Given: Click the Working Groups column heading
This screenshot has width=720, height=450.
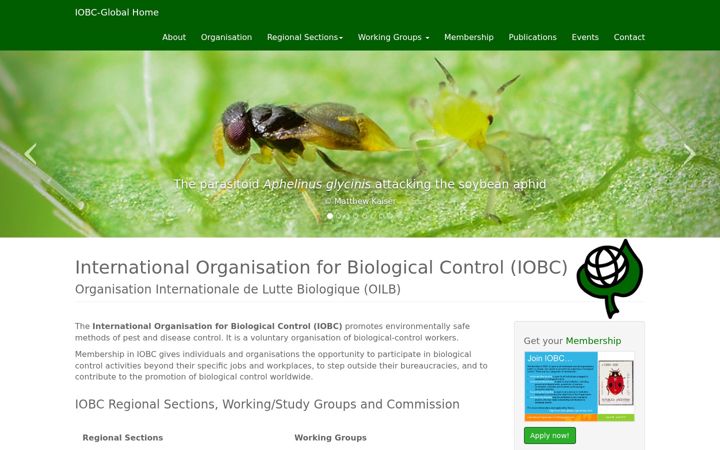Looking at the screenshot, I should tap(331, 438).
